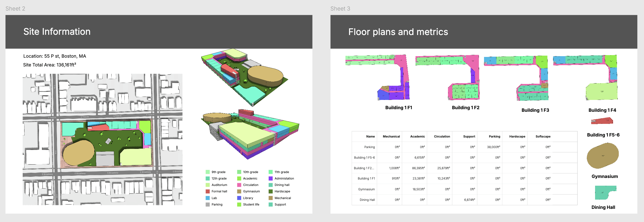Select the Floor plans and metrics heading
The image size is (644, 222).
click(398, 32)
